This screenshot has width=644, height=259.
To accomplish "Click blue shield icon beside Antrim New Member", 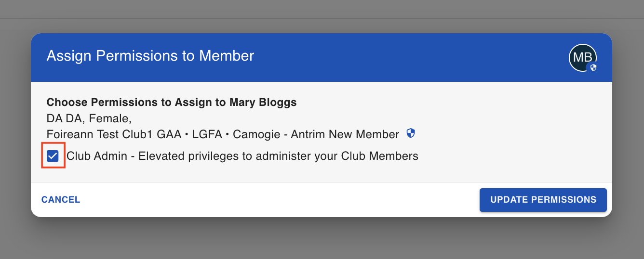I will coord(411,133).
